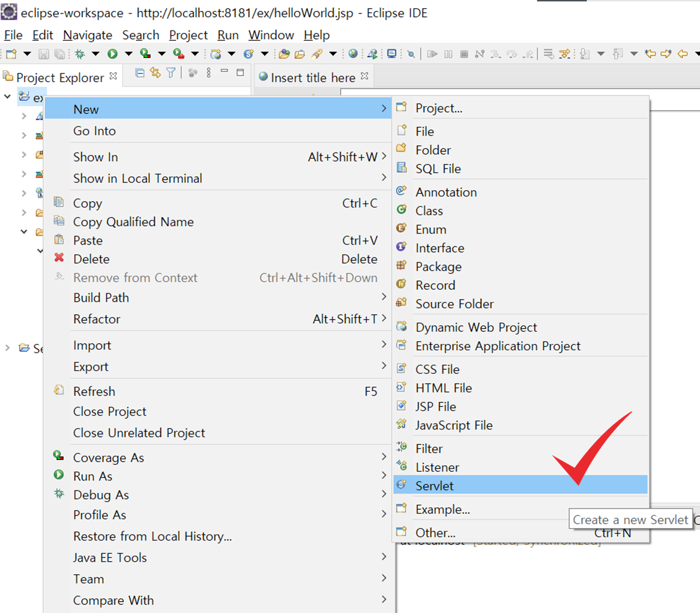700x613 pixels.
Task: Click the Open Type toolbar icon
Action: 284,54
